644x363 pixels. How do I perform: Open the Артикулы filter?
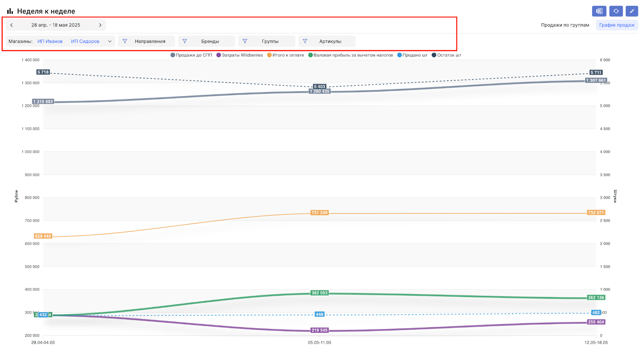coord(330,41)
